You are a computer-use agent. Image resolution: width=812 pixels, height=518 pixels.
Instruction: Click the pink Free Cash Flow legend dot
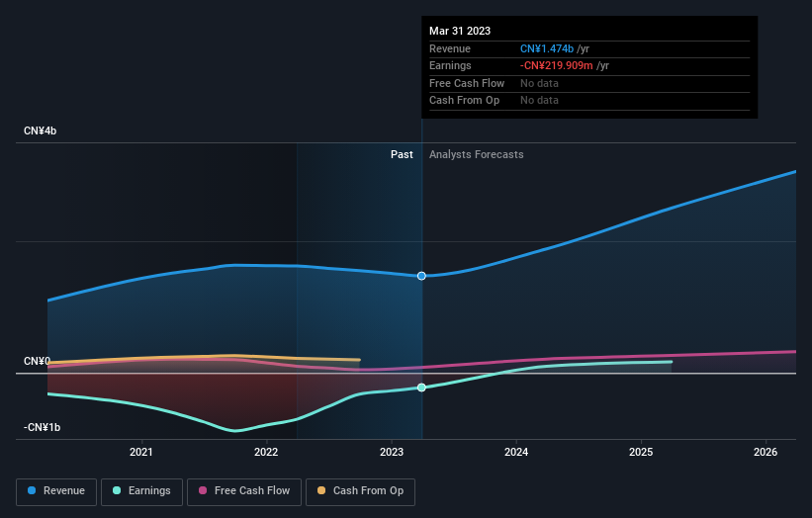coord(203,490)
